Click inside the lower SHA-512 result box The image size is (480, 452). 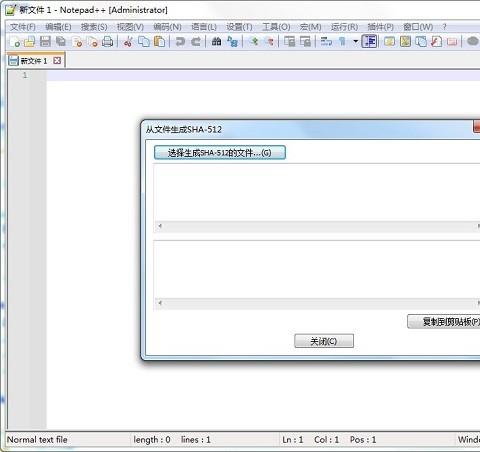pyautogui.click(x=317, y=269)
